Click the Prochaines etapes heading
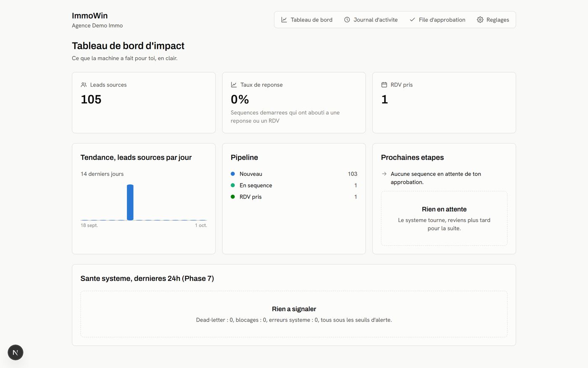 412,157
